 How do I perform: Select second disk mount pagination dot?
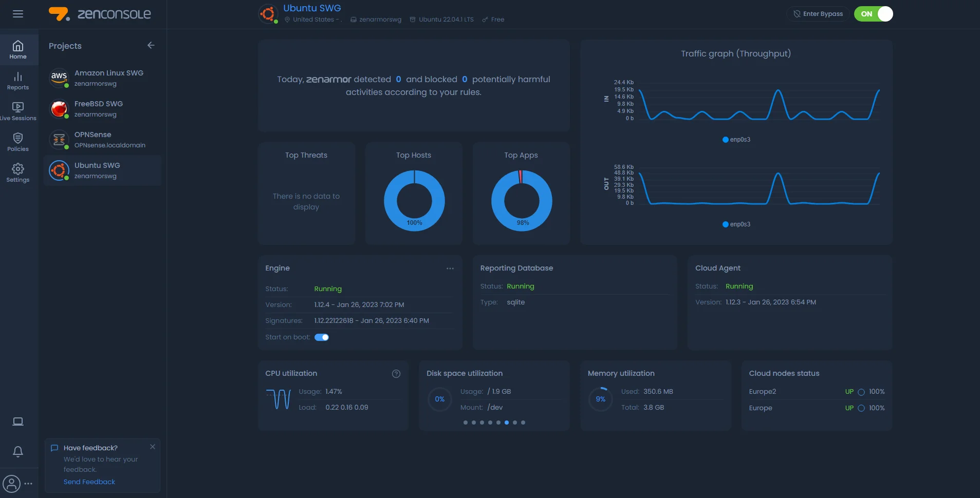point(474,423)
